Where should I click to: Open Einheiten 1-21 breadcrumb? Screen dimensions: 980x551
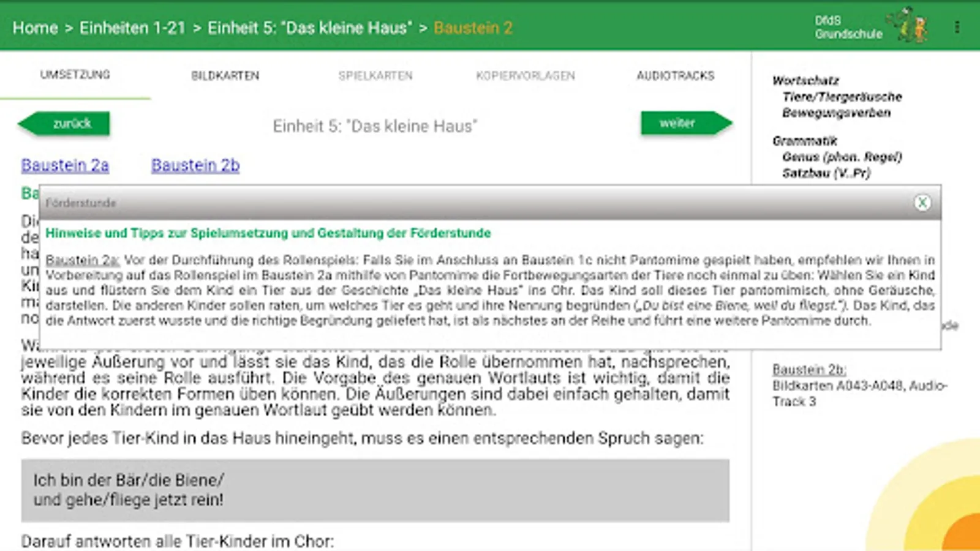click(132, 28)
